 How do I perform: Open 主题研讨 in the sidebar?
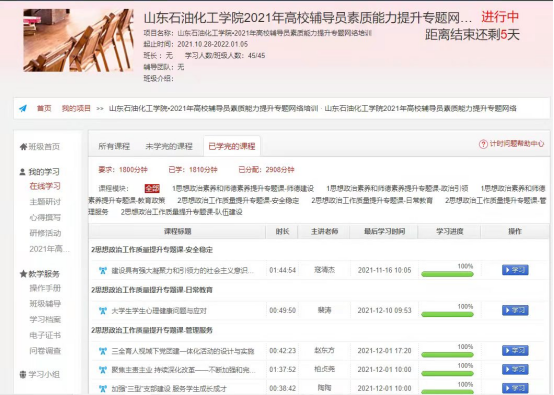tap(45, 202)
